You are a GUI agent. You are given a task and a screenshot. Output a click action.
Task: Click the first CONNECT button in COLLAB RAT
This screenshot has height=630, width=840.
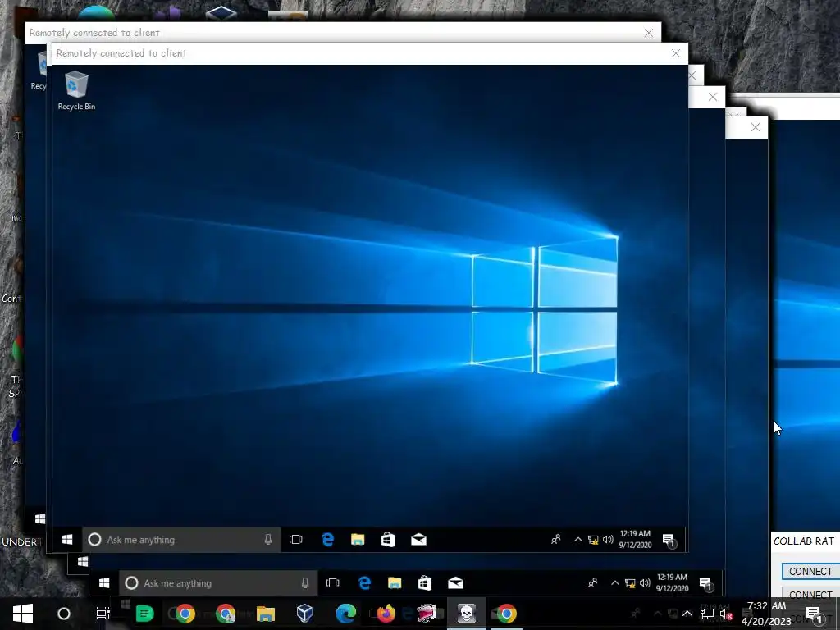[x=810, y=572]
